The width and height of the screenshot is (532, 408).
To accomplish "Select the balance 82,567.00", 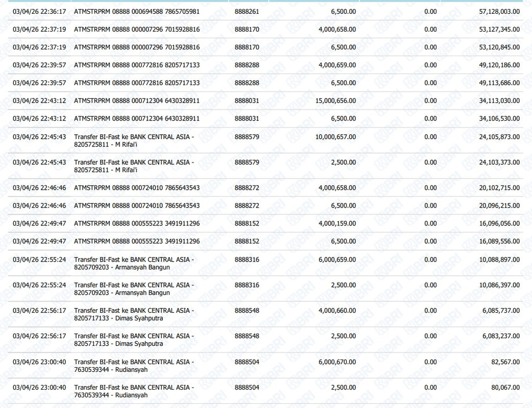I will (x=505, y=362).
